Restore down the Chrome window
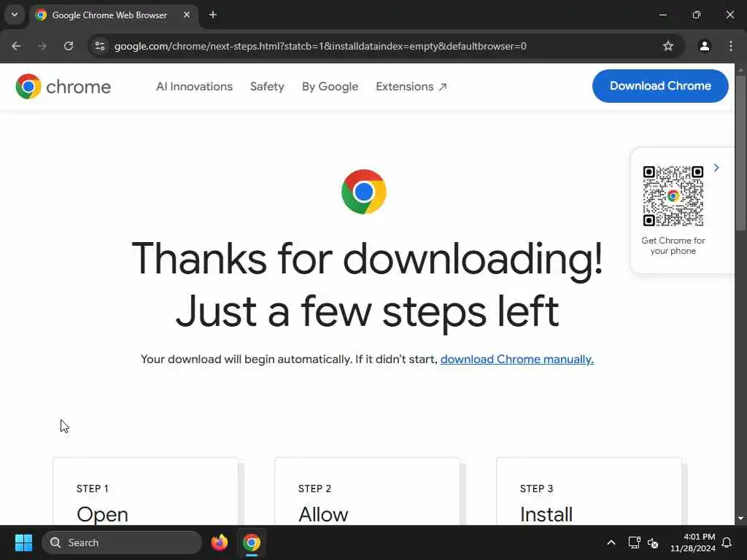 click(697, 15)
